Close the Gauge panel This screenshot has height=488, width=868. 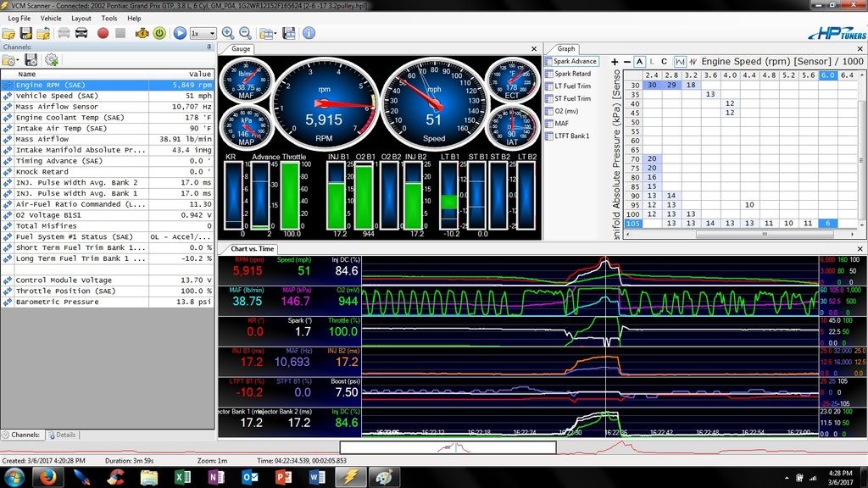point(534,48)
